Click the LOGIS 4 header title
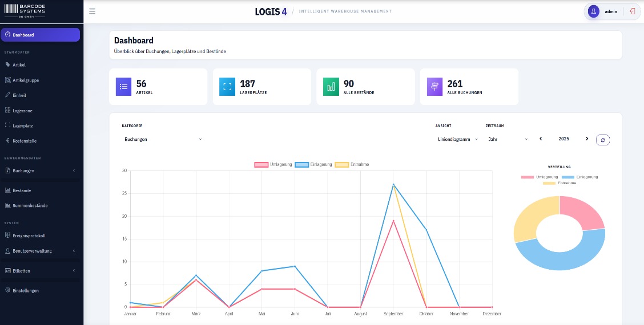This screenshot has height=325, width=644. click(x=271, y=11)
